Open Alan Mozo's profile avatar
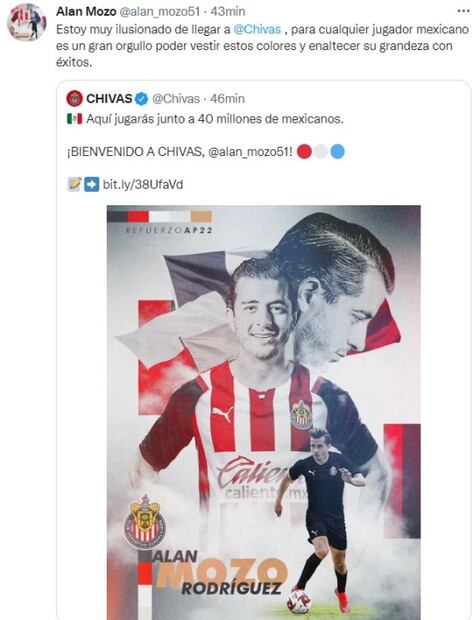Viewport: 473px width, 620px height. (x=27, y=23)
